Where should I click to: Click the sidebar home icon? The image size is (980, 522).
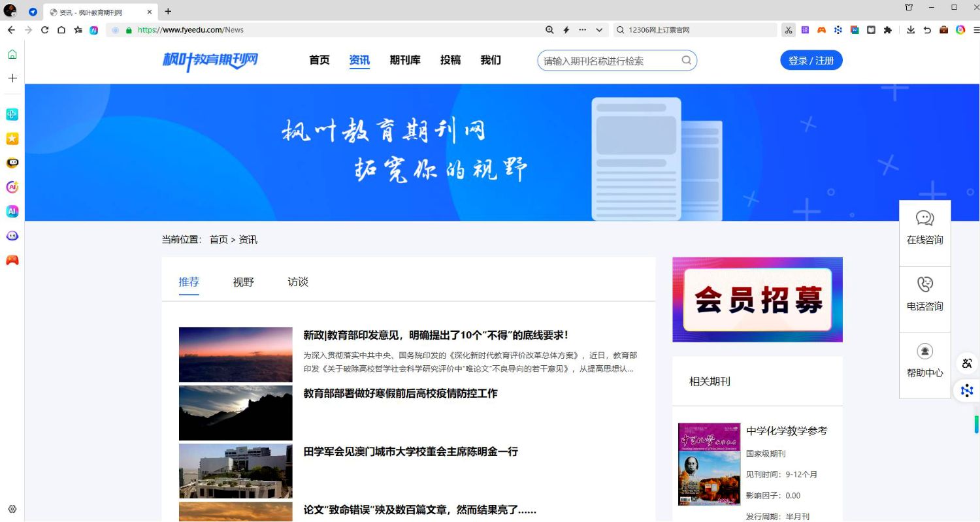point(12,54)
